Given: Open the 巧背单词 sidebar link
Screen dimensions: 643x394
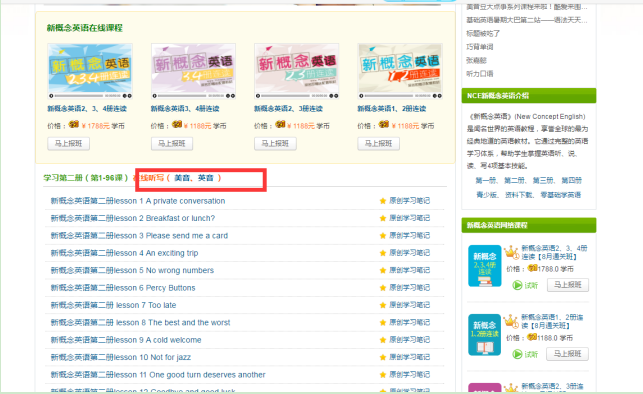Looking at the screenshot, I should [480, 47].
